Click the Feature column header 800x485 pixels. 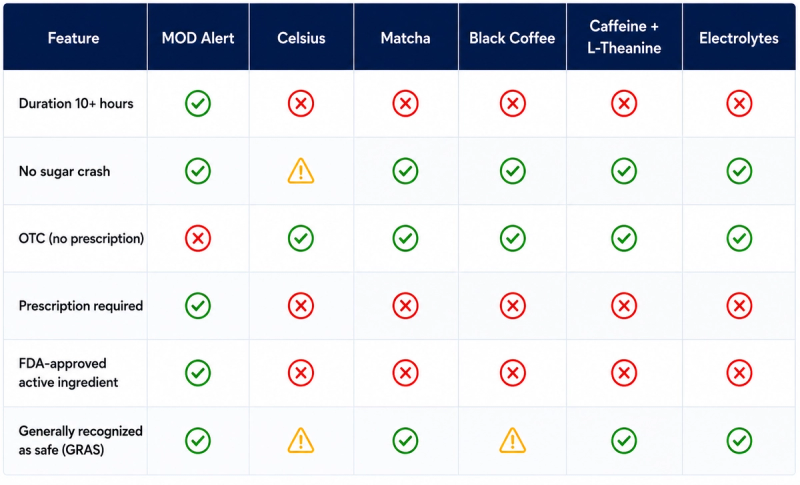pyautogui.click(x=73, y=38)
